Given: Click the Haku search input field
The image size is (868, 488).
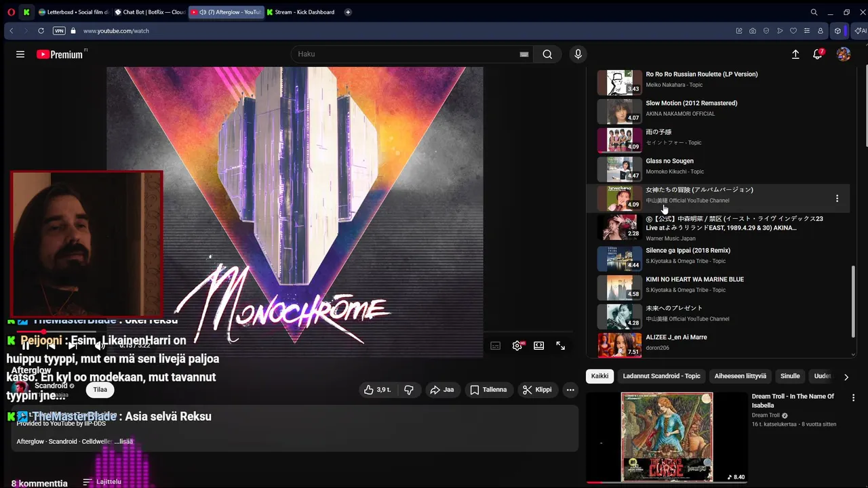Looking at the screenshot, I should click(405, 54).
